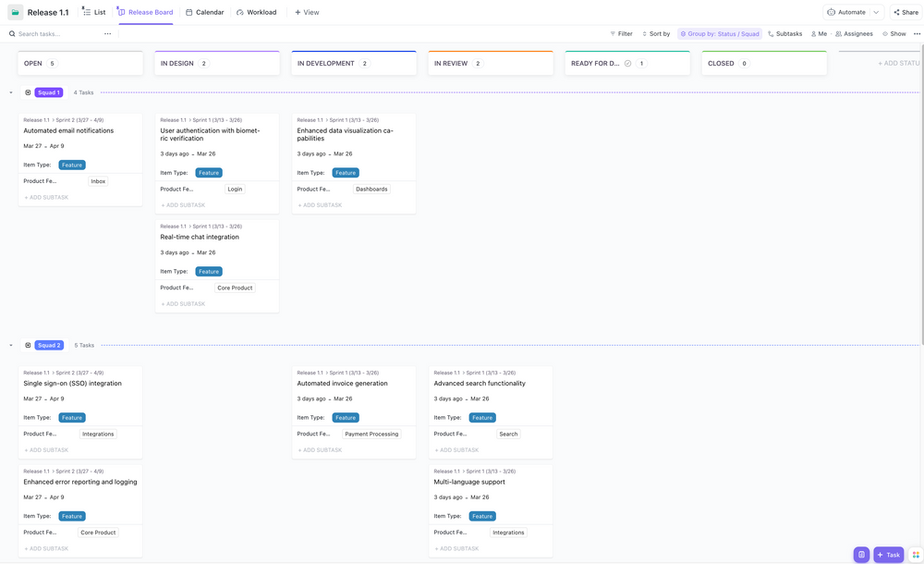The height and width of the screenshot is (564, 924).
Task: Click the Subtasks icon in the toolbar
Action: (773, 32)
